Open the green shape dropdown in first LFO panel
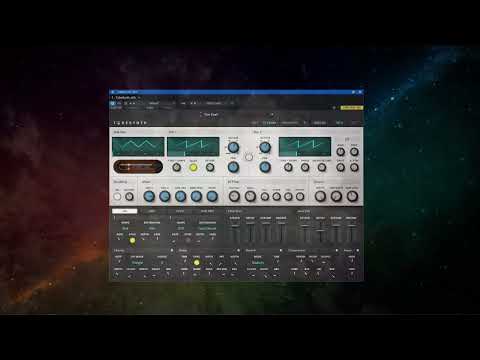The image size is (480, 360). coord(125,228)
